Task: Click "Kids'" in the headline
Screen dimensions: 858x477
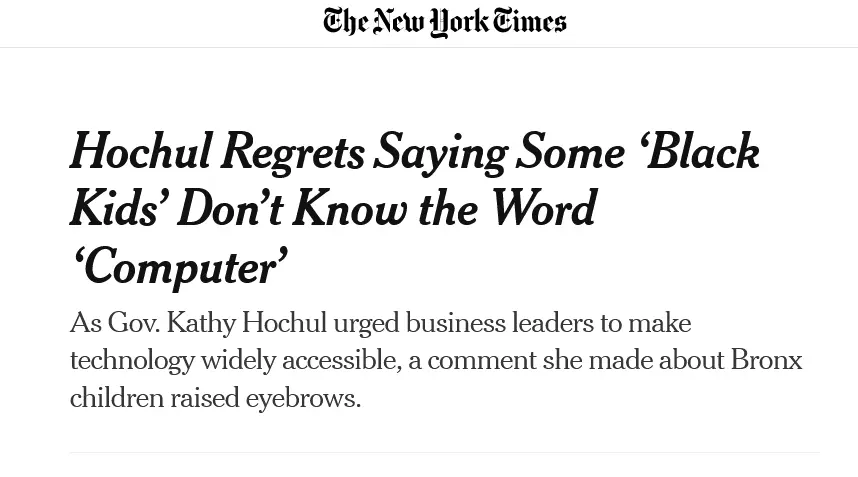Action: click(x=119, y=208)
